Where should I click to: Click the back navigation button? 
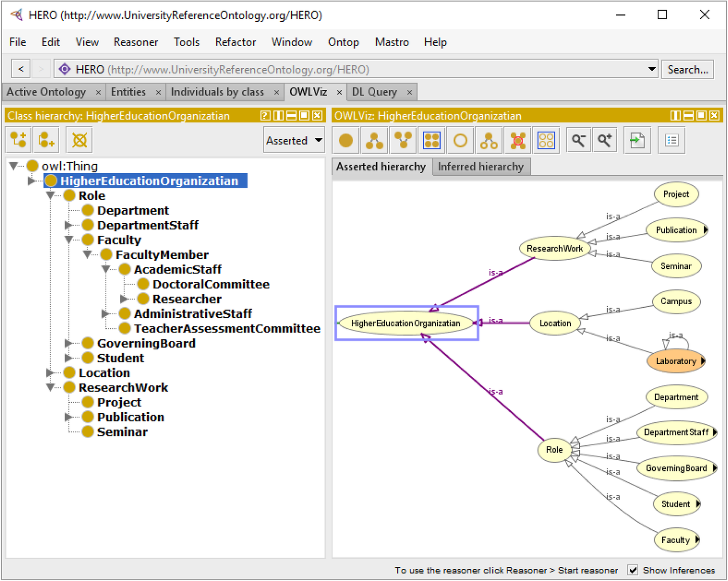21,69
